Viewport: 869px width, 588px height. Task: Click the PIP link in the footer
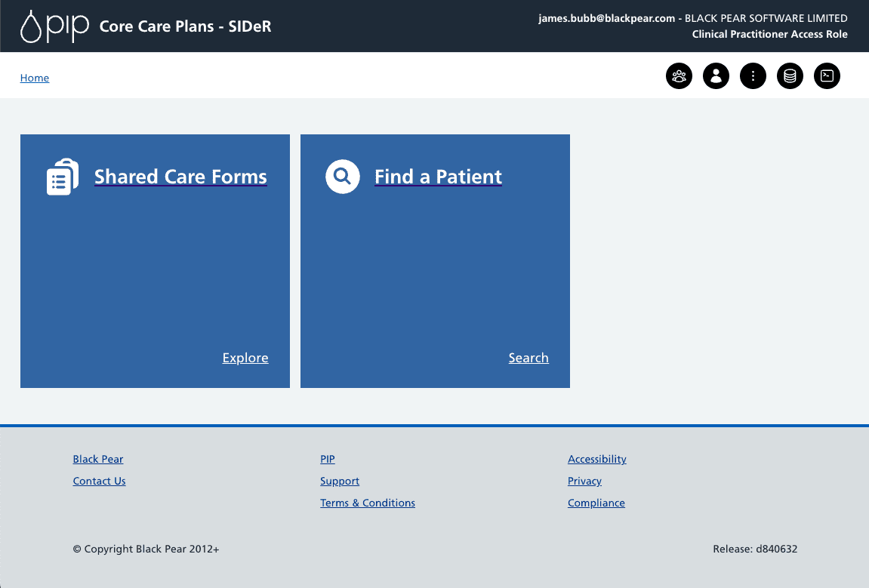pos(327,459)
